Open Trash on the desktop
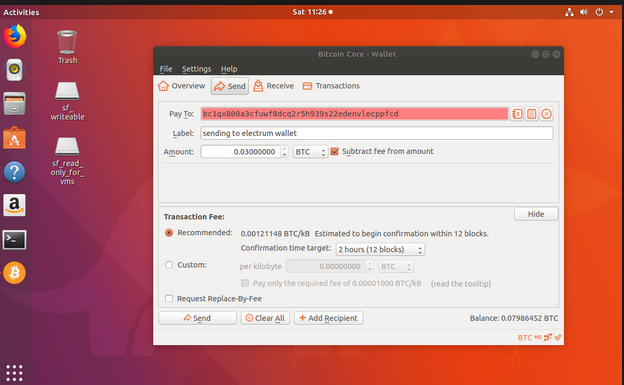The width and height of the screenshot is (624, 385). tap(67, 47)
